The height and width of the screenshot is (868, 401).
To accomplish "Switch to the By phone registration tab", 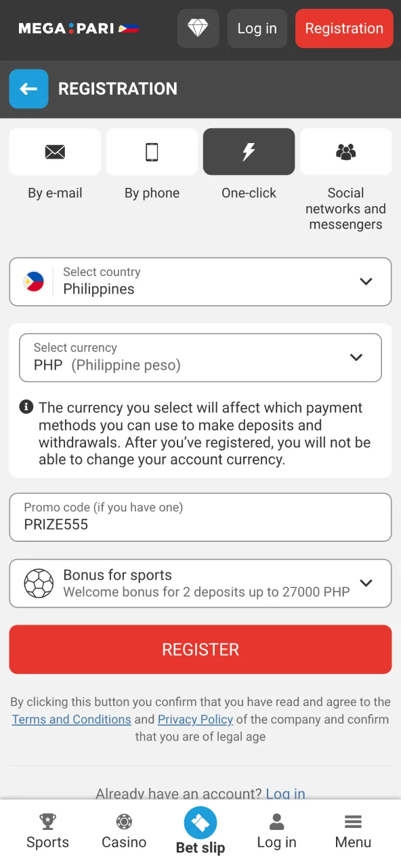I will tap(152, 163).
